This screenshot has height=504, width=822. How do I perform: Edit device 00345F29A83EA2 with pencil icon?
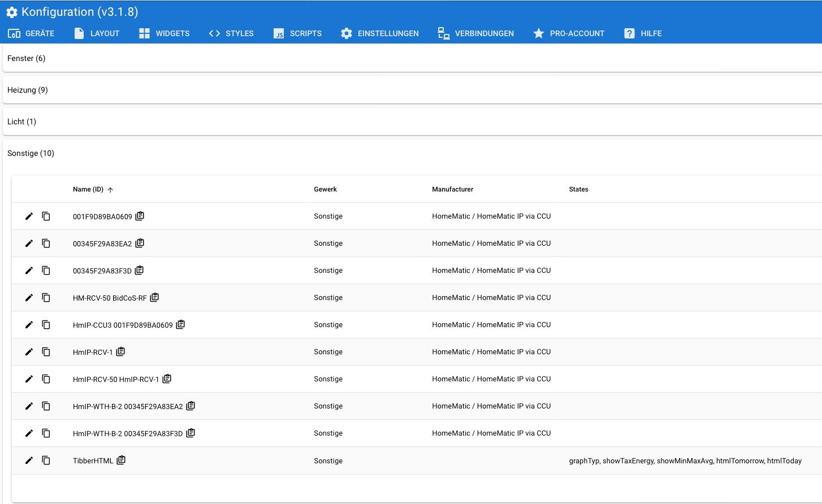tap(29, 244)
